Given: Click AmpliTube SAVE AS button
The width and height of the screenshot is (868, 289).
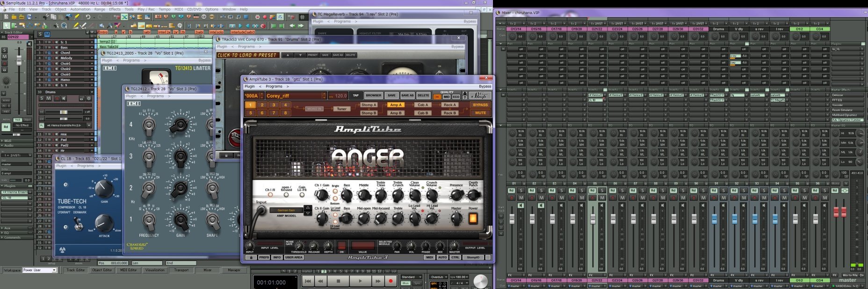Looking at the screenshot, I should pyautogui.click(x=407, y=95).
